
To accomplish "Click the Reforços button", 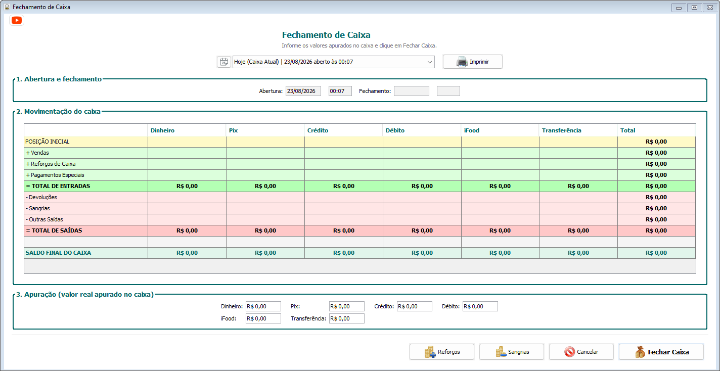I will [x=442, y=352].
